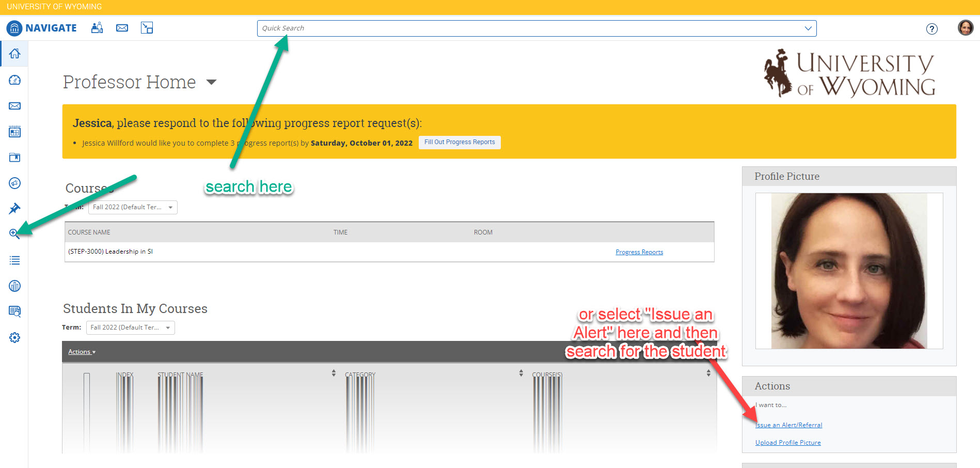
Task: Open the pushpin sidebar icon
Action: click(x=14, y=209)
